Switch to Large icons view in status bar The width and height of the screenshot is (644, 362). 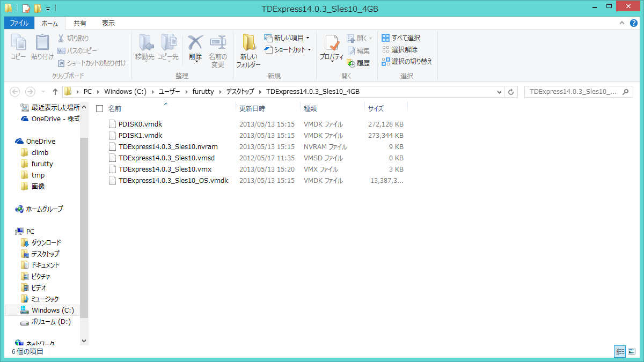click(631, 351)
